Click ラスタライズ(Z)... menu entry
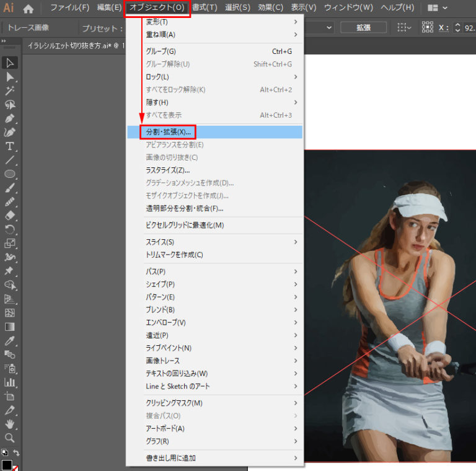Screen dimensions: 476x471 (x=167, y=170)
